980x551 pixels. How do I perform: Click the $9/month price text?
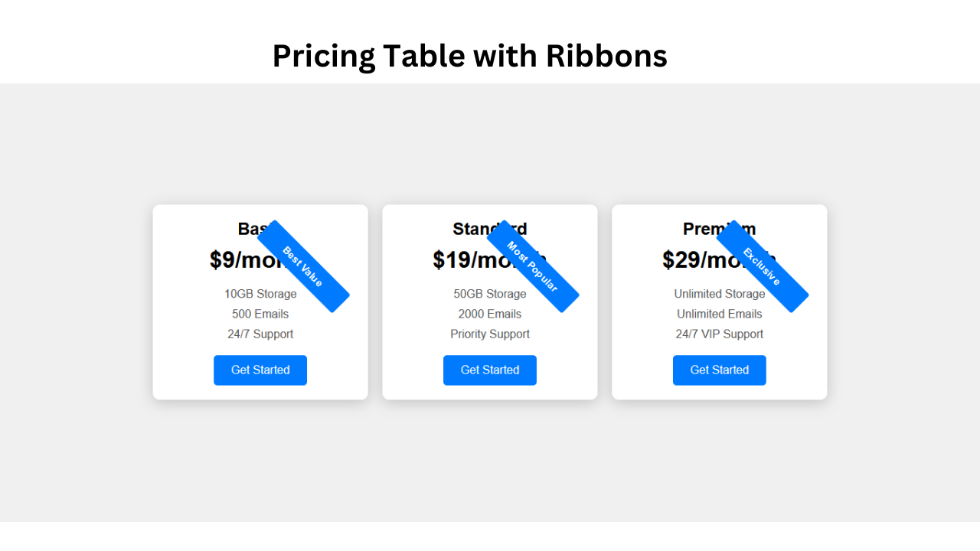236,260
